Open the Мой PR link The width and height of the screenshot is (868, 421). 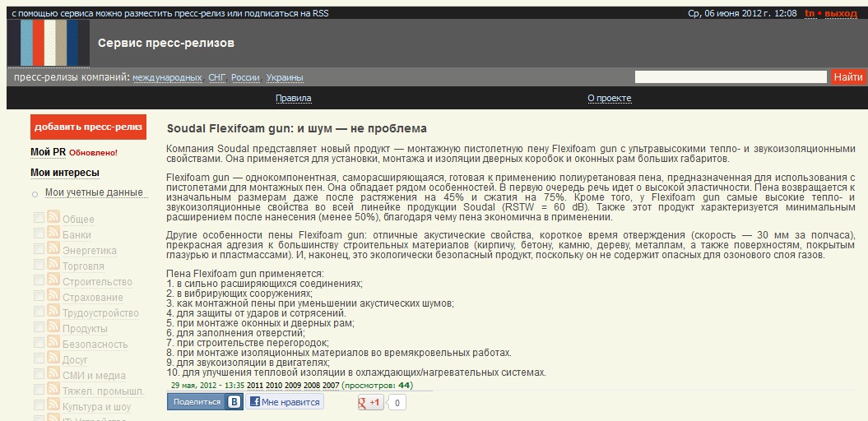49,152
